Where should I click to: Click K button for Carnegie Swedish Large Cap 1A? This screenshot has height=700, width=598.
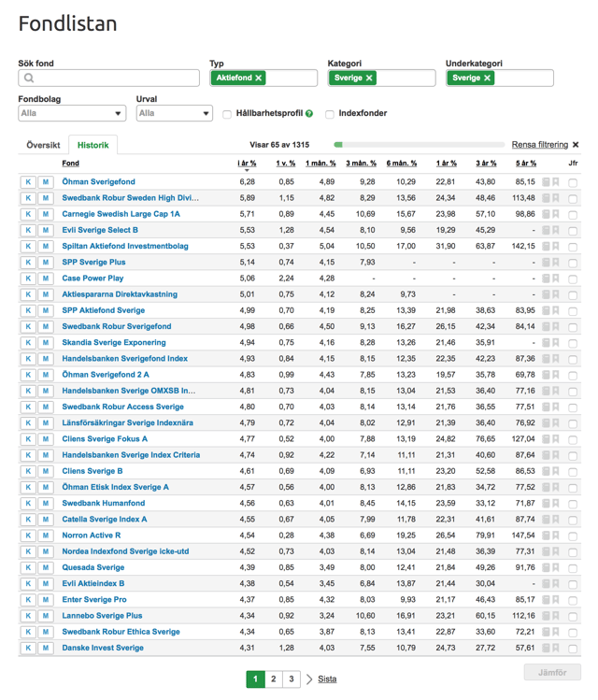pyautogui.click(x=28, y=214)
